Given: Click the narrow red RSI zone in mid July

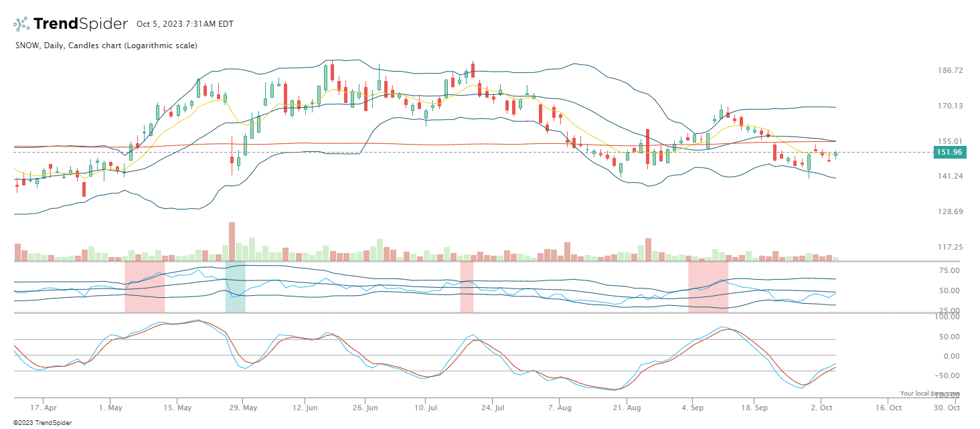Looking at the screenshot, I should pos(467,287).
